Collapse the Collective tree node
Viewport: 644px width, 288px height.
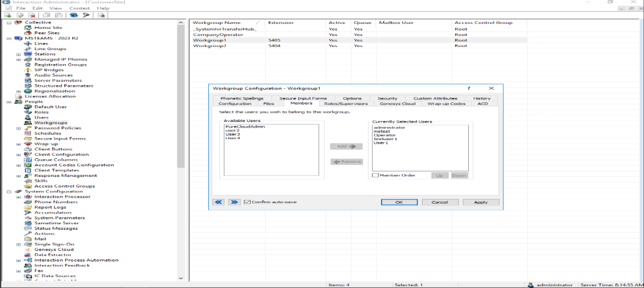tap(9, 23)
